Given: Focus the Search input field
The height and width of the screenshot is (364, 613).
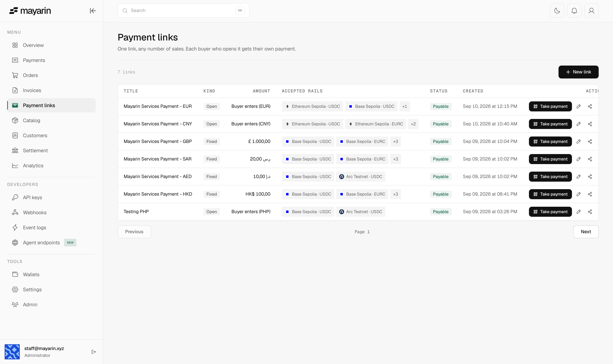Looking at the screenshot, I should coord(183,11).
